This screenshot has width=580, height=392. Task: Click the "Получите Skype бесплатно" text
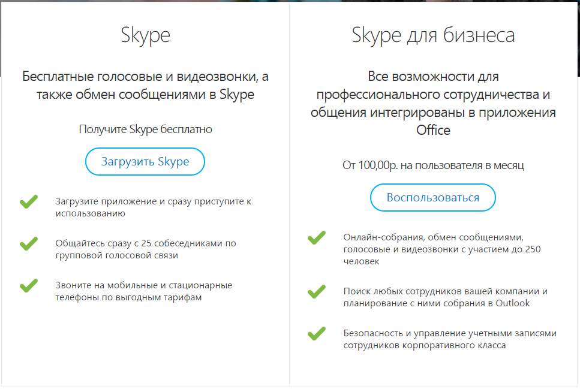(x=145, y=129)
